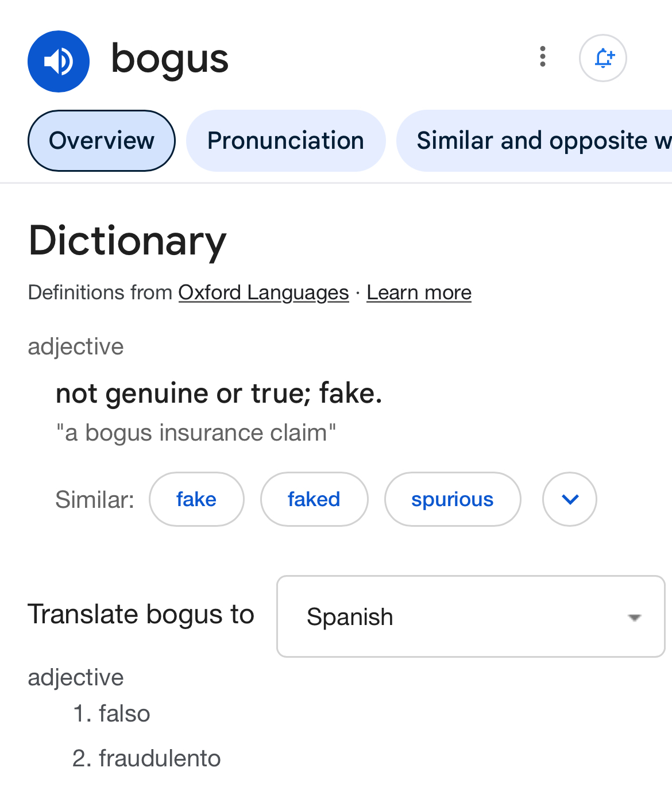Select the similar word fake
The image size is (672, 810).
pyautogui.click(x=196, y=499)
